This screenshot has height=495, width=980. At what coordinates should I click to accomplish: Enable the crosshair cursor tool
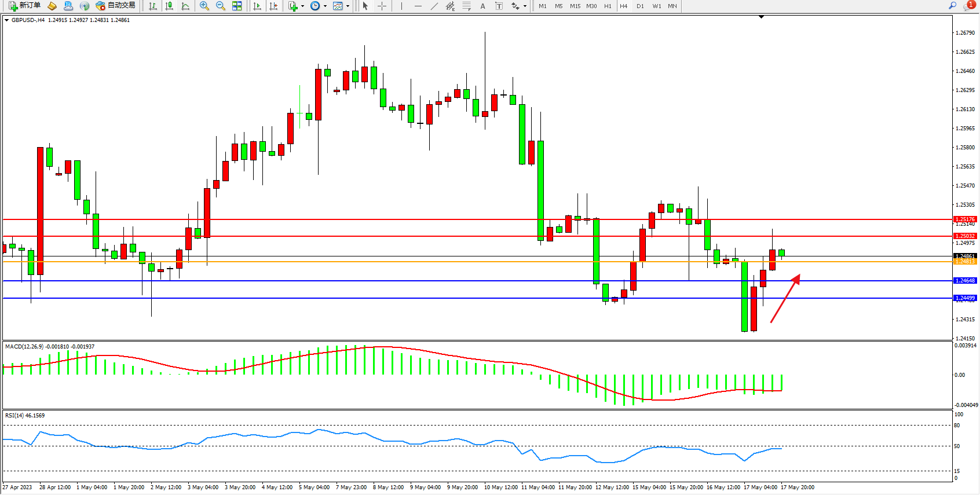tap(382, 6)
